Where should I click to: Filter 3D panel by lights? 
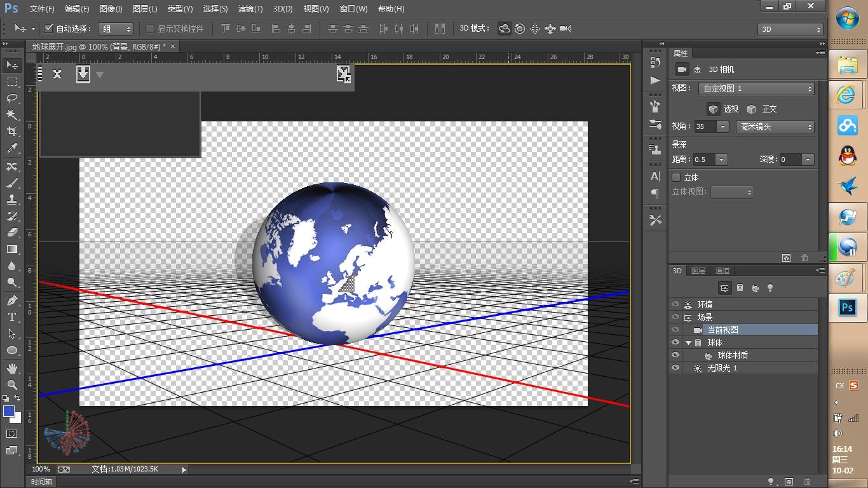770,288
